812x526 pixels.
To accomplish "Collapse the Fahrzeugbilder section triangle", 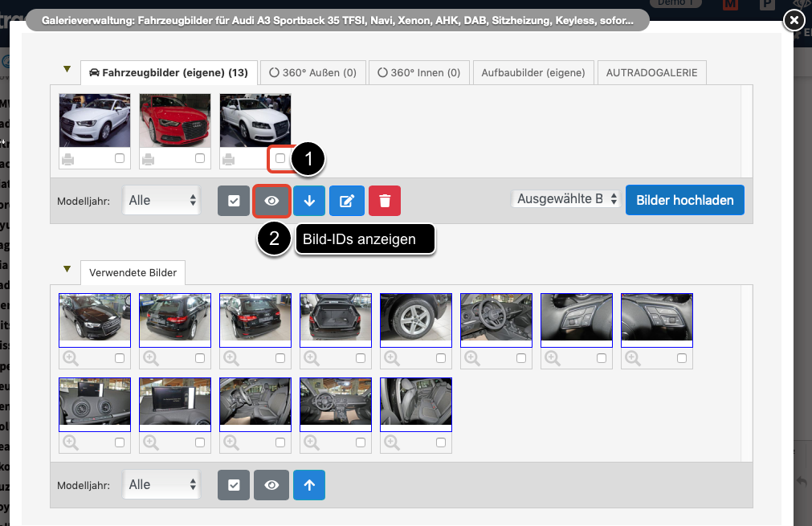I will [x=67, y=70].
